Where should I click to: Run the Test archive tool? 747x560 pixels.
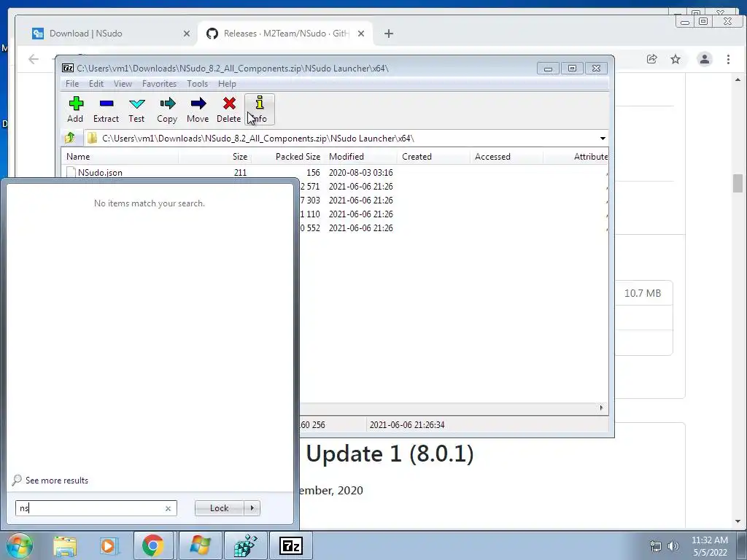click(x=136, y=109)
